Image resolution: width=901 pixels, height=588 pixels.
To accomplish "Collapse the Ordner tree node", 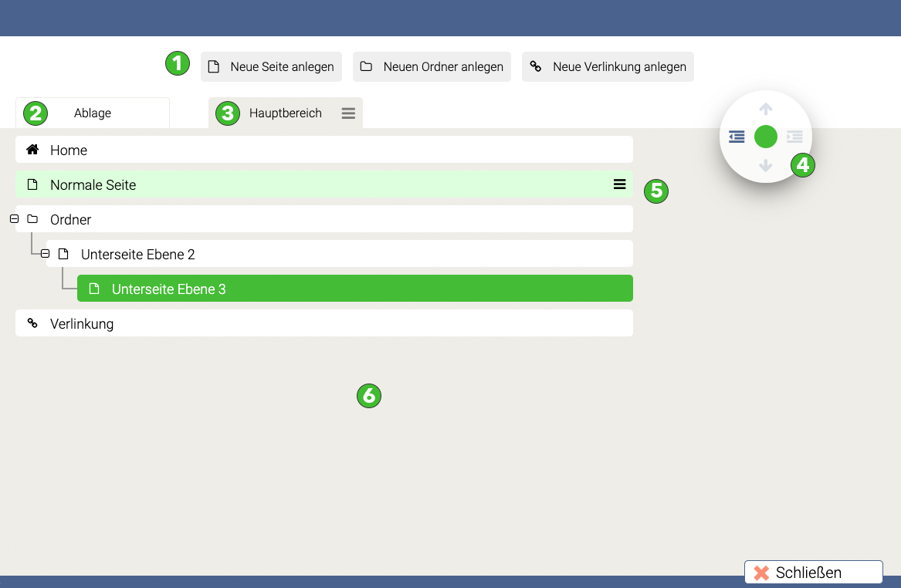I will pyautogui.click(x=14, y=219).
